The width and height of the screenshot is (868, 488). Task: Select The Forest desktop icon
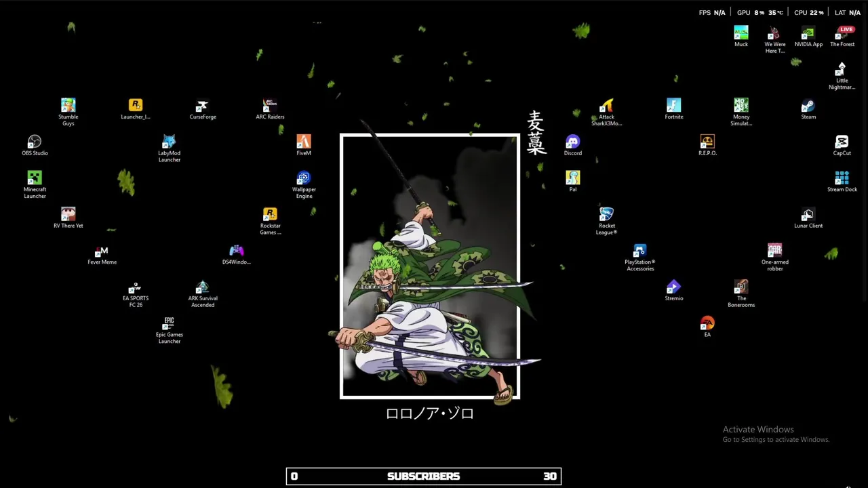842,36
